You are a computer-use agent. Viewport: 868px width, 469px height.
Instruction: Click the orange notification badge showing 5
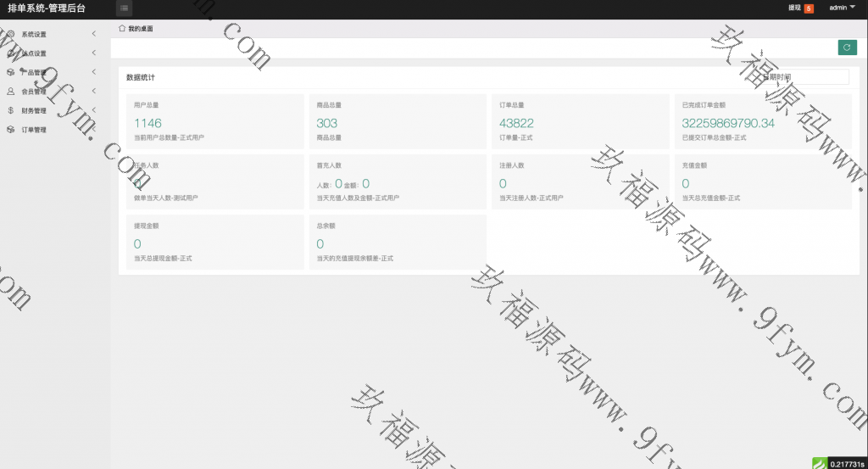pyautogui.click(x=808, y=8)
